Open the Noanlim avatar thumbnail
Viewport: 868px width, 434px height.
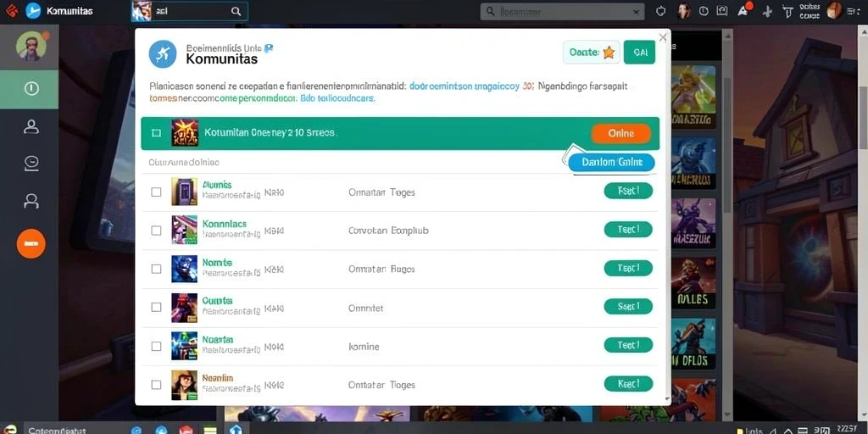pos(184,385)
